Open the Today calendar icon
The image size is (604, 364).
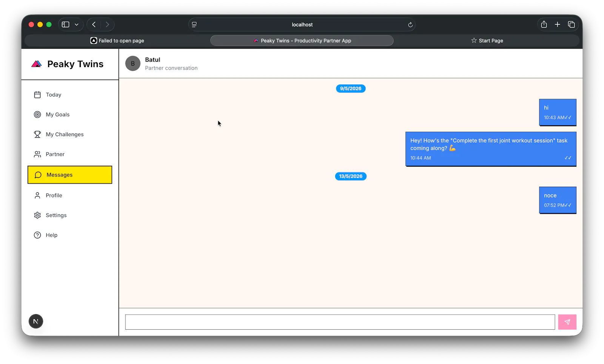pyautogui.click(x=37, y=95)
